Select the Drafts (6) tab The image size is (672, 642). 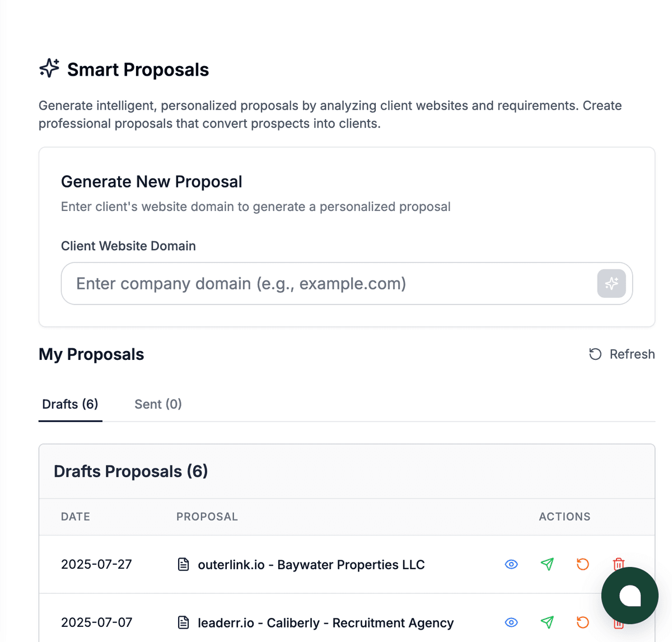(71, 404)
